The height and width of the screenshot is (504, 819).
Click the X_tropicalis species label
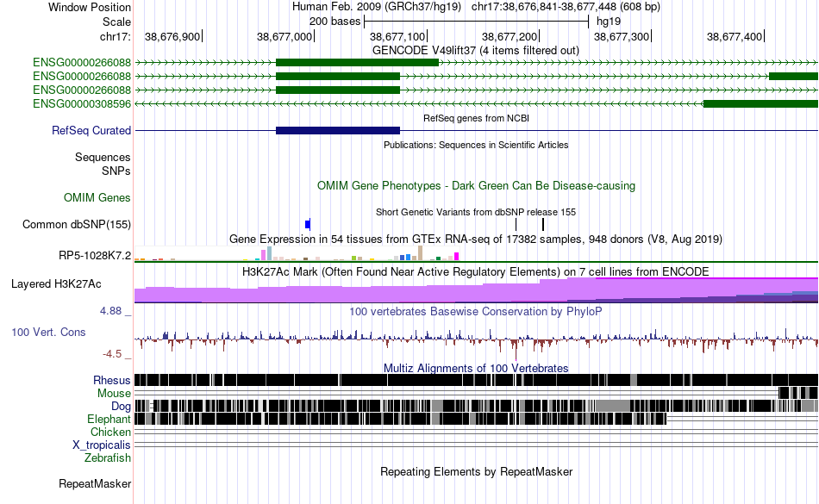pyautogui.click(x=102, y=445)
